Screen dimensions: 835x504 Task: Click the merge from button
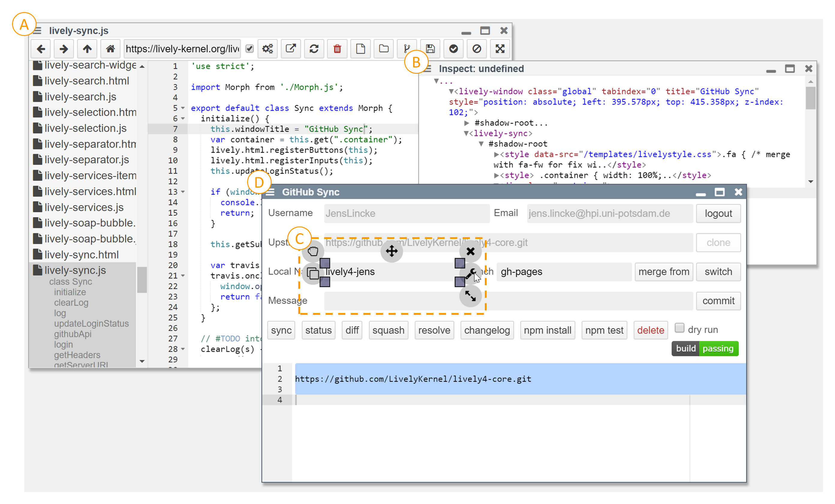[664, 272]
